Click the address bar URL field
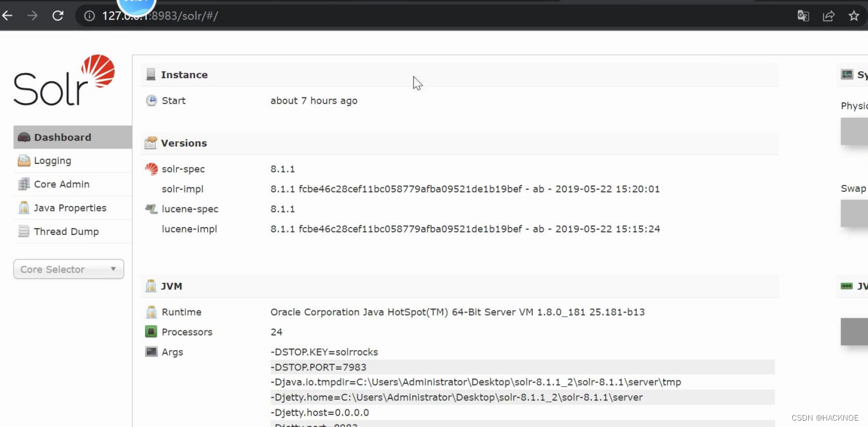This screenshot has height=427, width=868. click(439, 16)
